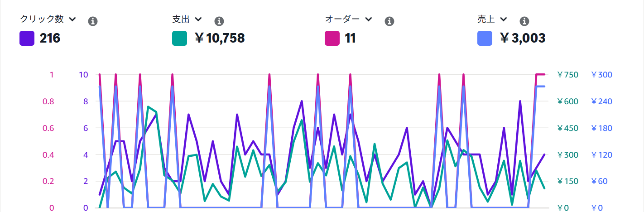The width and height of the screenshot is (644, 212).
Task: Toggle the teal 支出 series swatch
Action: [x=180, y=39]
